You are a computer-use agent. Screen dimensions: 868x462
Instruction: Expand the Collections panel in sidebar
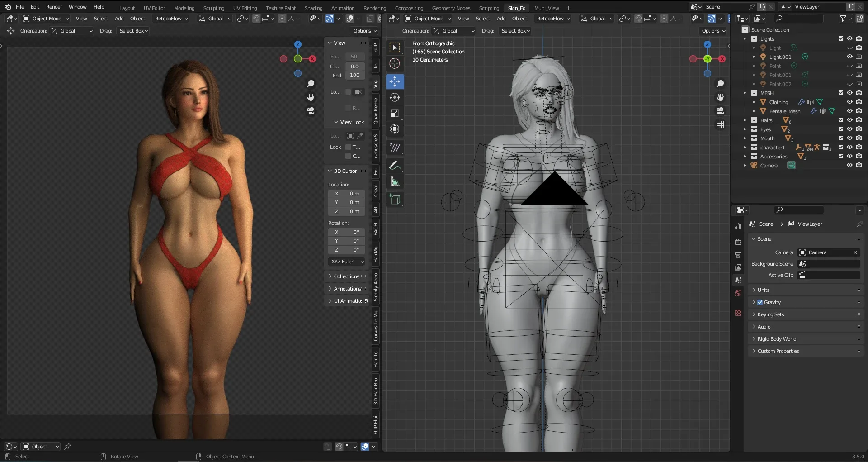pyautogui.click(x=346, y=276)
